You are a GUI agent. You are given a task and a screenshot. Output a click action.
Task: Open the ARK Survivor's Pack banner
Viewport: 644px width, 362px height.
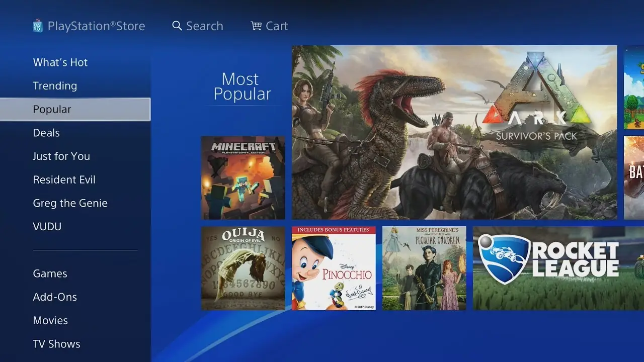[453, 132]
